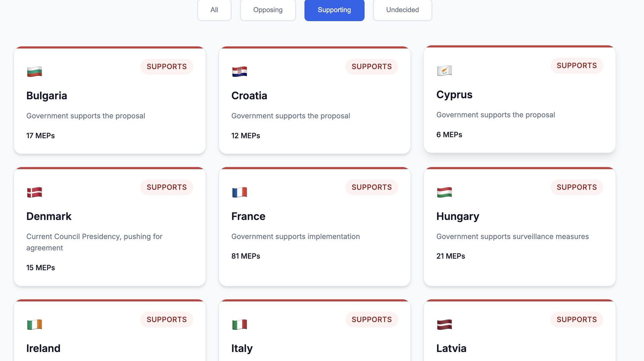
Task: Click the SUPPORTS badge on Cyprus card
Action: click(x=577, y=66)
